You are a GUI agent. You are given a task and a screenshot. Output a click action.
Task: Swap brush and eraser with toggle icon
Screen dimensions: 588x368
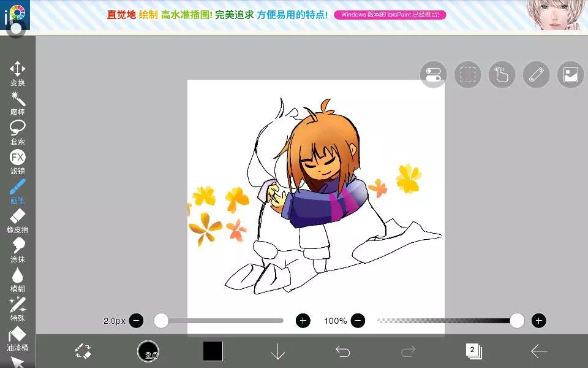tap(83, 351)
